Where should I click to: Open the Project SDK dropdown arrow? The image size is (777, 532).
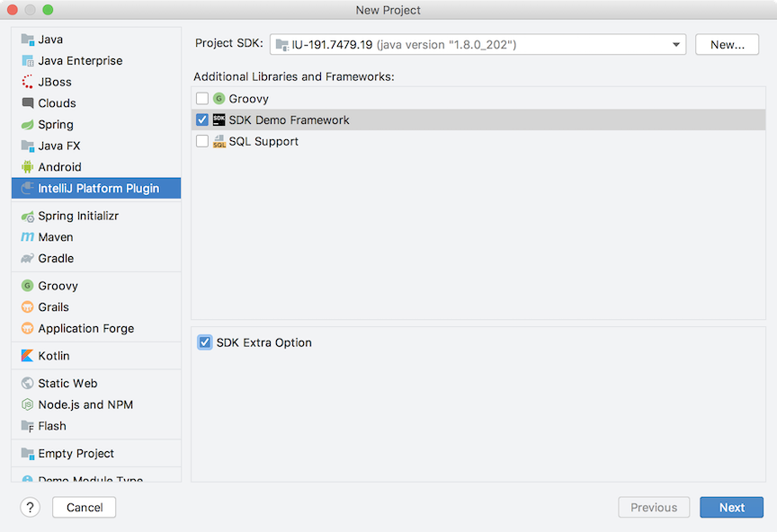coord(676,45)
